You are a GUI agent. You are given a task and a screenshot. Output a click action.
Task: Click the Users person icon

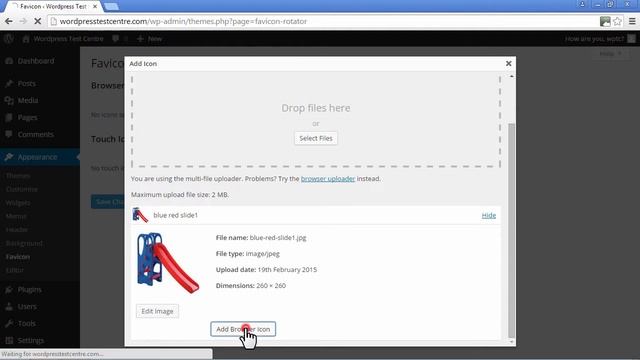point(9,307)
